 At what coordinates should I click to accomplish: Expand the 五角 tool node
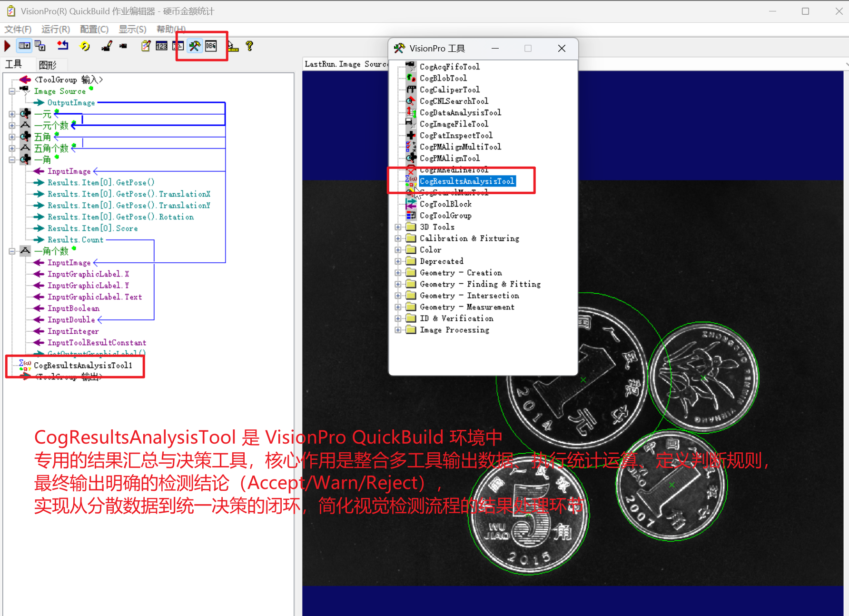12,137
